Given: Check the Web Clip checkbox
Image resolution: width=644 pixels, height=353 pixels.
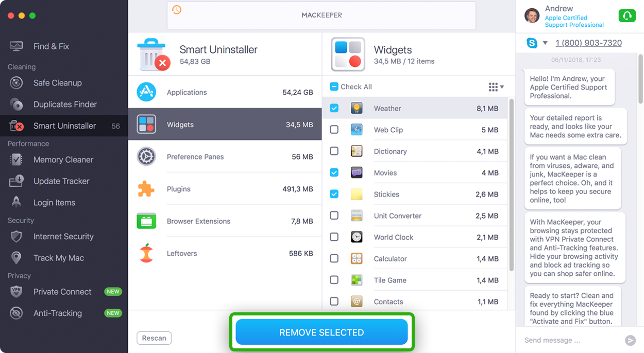Looking at the screenshot, I should click(x=334, y=130).
